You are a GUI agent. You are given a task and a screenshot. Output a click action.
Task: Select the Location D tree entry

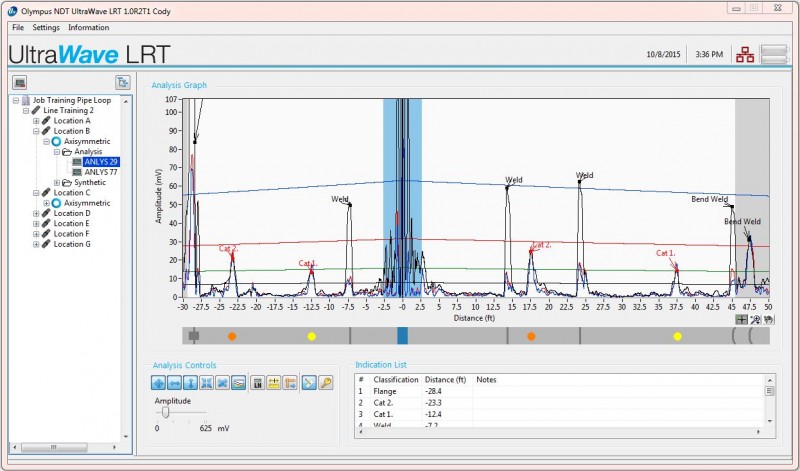tap(71, 213)
